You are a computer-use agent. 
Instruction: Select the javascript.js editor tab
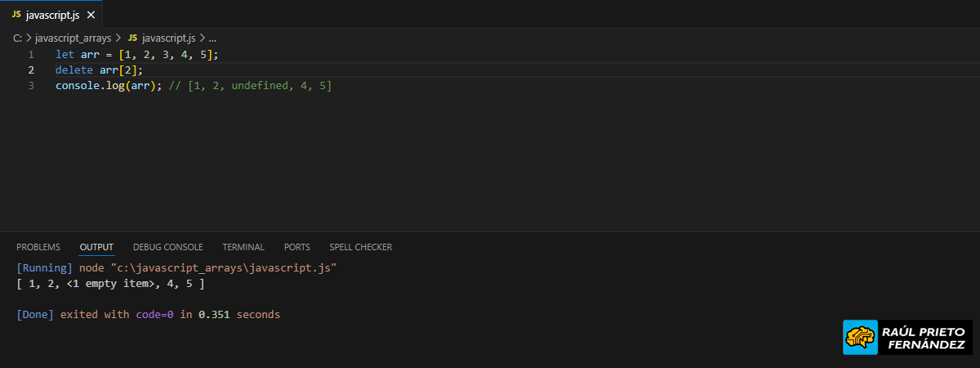[x=52, y=15]
